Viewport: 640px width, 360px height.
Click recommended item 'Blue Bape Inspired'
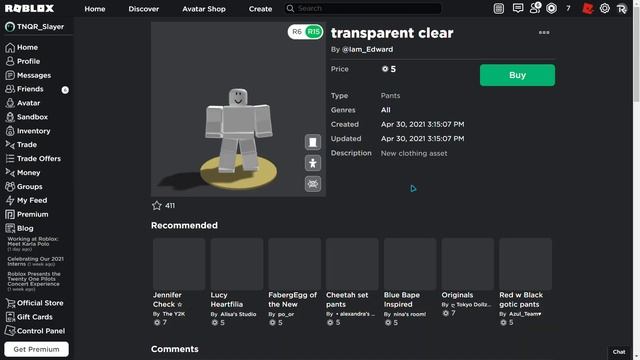402,300
